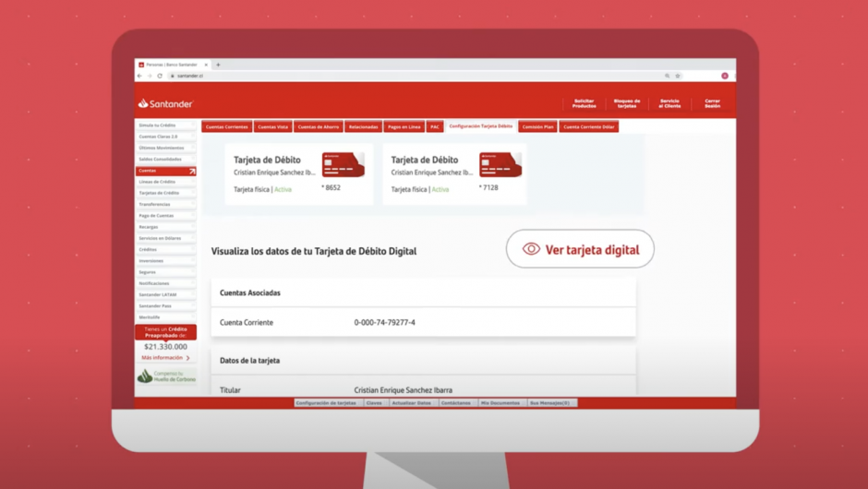Image resolution: width=868 pixels, height=489 pixels.
Task: Select Santander Pass in the sidebar
Action: point(165,306)
